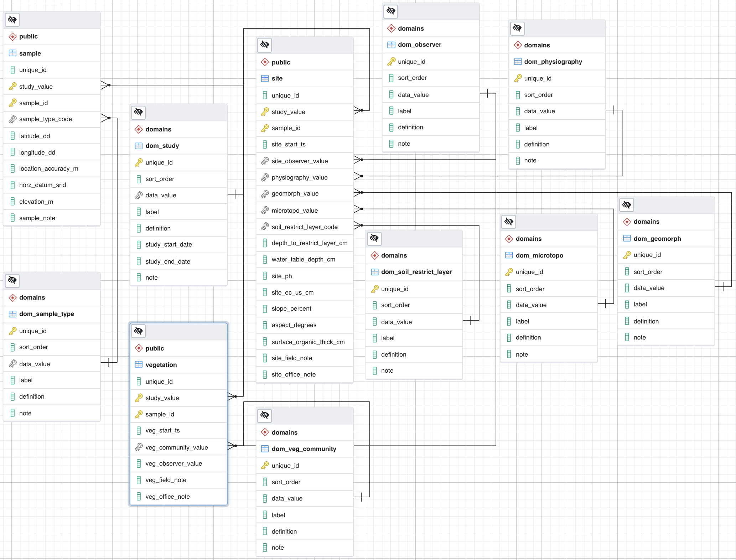
Task: Click primary key icon beside dom_microtopo unique_id
Action: pyautogui.click(x=509, y=272)
